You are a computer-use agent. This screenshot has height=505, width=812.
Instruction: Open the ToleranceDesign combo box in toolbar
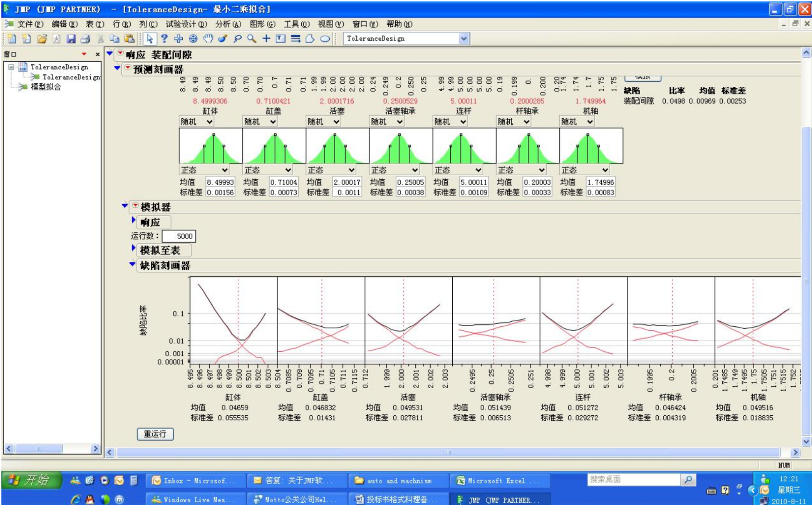click(x=463, y=39)
